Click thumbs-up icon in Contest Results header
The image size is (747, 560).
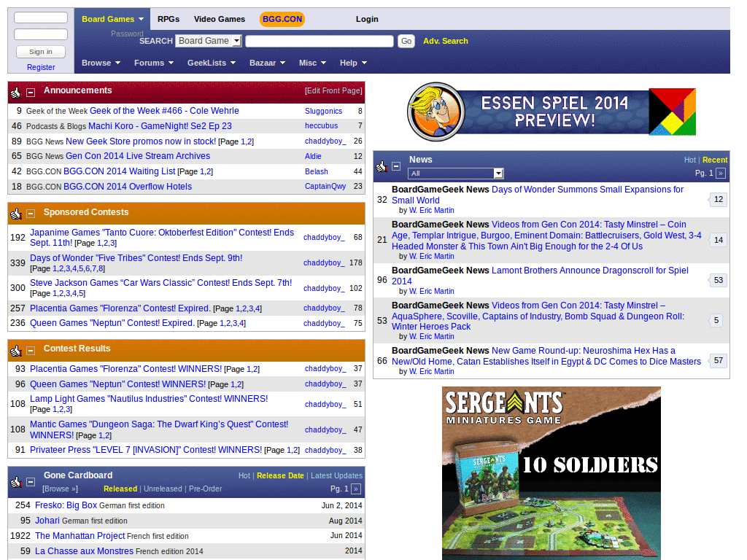pos(16,351)
